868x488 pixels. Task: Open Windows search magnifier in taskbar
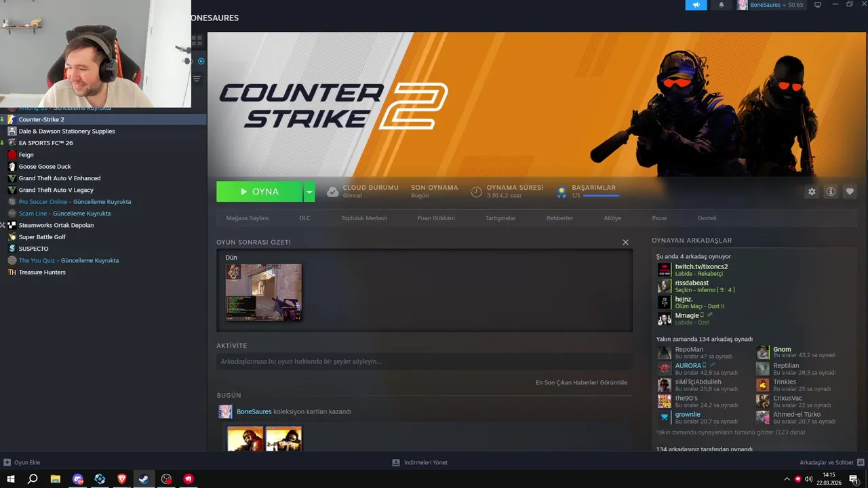(33, 479)
